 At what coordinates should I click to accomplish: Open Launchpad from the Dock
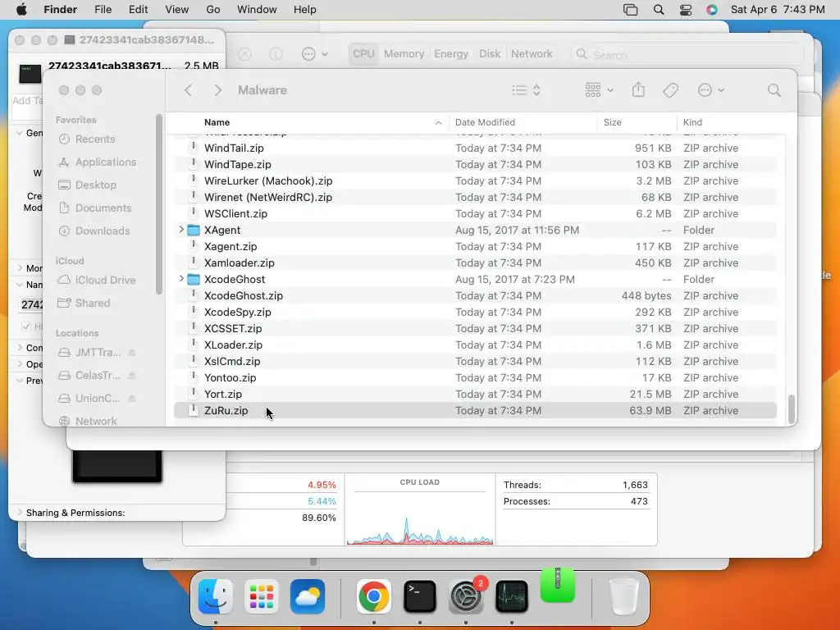click(x=262, y=596)
